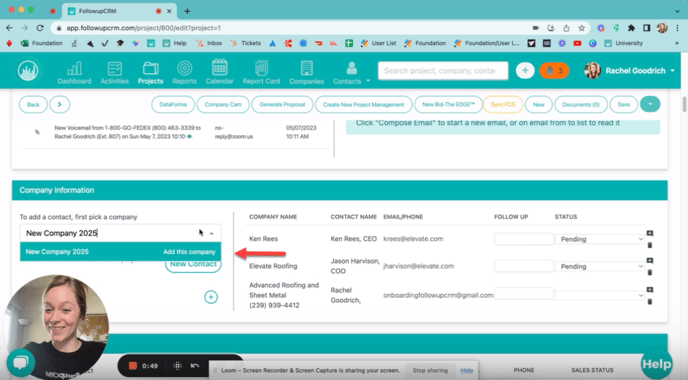Click the circular plus icon below New Contact
Image resolution: width=688 pixels, height=380 pixels.
coord(211,297)
